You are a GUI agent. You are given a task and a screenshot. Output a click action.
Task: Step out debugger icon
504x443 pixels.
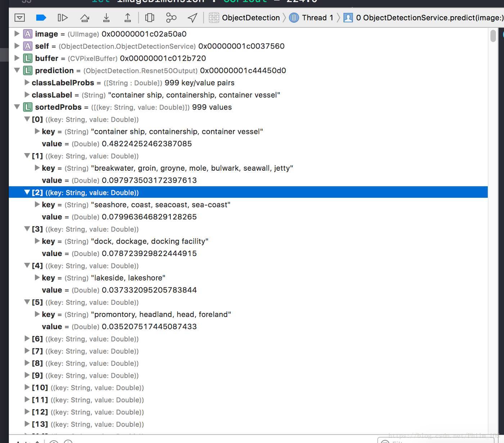(127, 18)
